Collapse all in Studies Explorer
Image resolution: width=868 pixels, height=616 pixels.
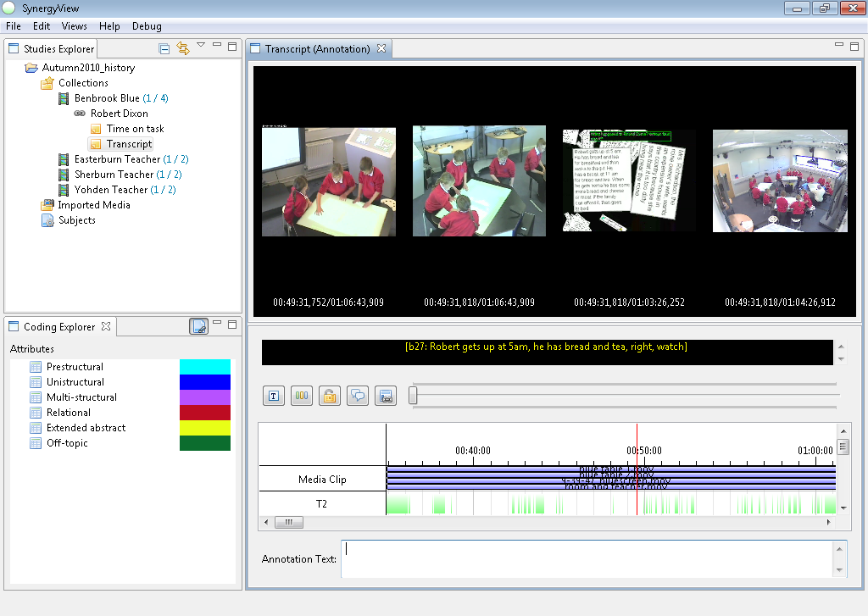[x=164, y=49]
